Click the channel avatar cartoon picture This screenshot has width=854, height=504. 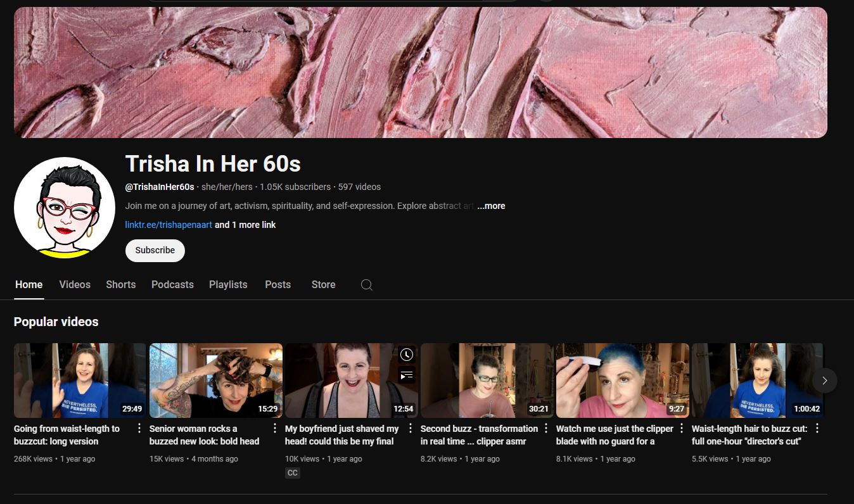point(65,208)
